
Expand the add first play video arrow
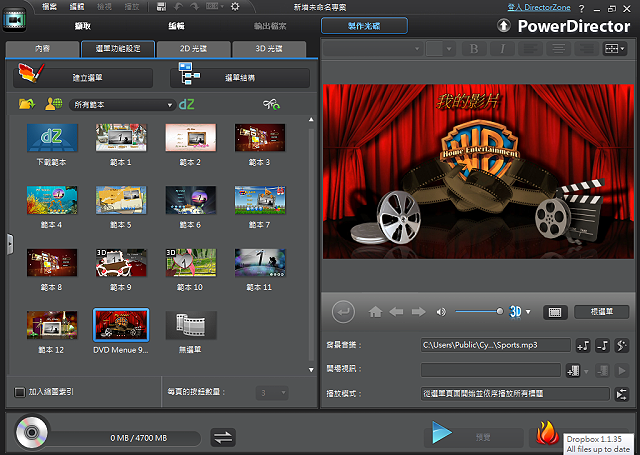586,371
